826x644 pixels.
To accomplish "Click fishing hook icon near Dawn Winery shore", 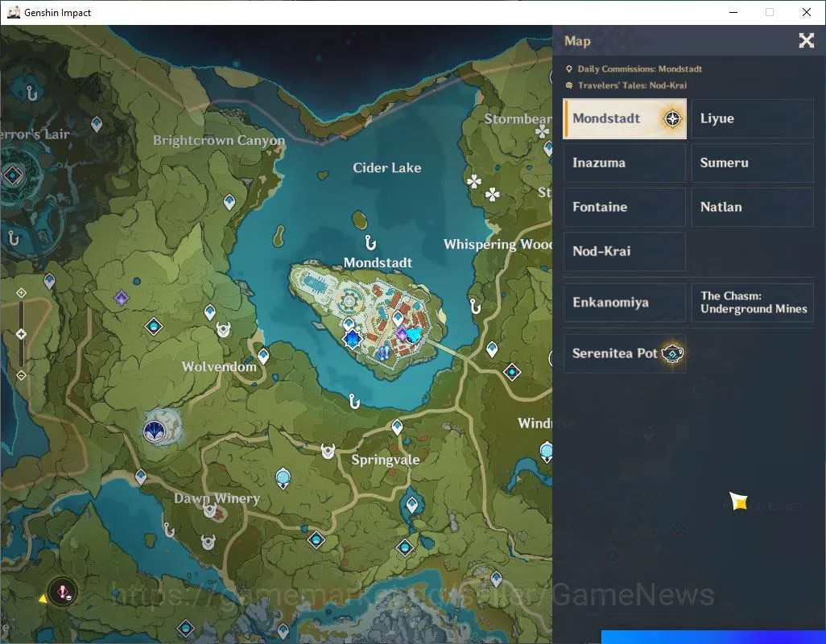I will [x=168, y=529].
